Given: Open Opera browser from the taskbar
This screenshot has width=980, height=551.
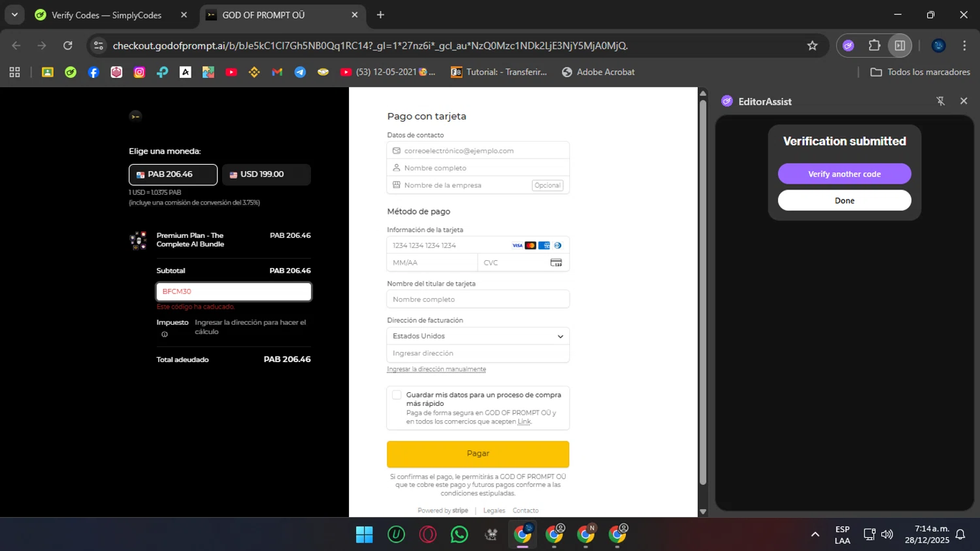Looking at the screenshot, I should click(428, 535).
